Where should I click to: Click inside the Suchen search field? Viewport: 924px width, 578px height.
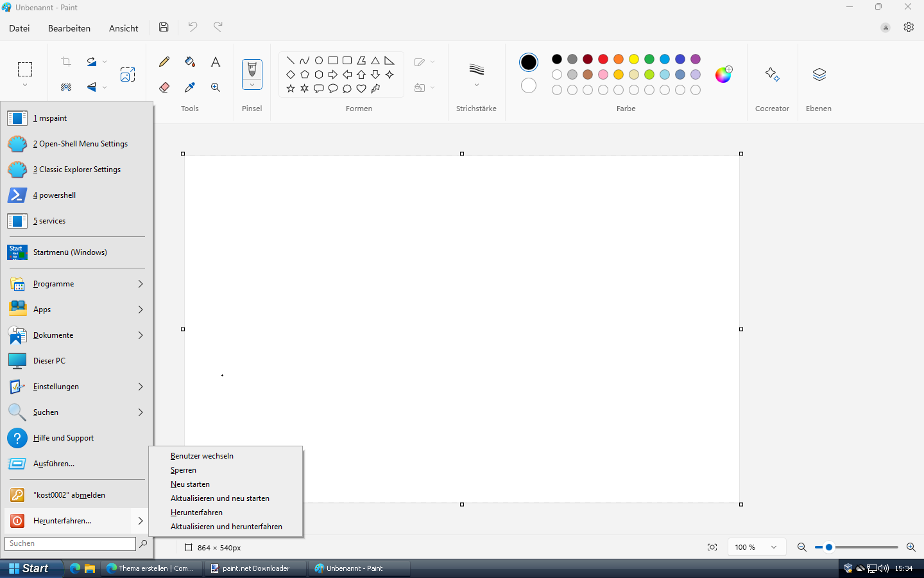(70, 543)
